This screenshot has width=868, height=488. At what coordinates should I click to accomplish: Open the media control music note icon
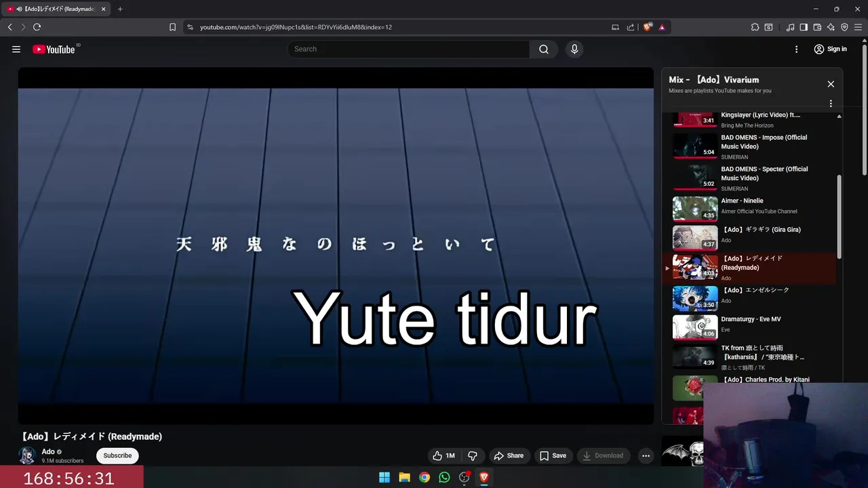click(x=790, y=27)
